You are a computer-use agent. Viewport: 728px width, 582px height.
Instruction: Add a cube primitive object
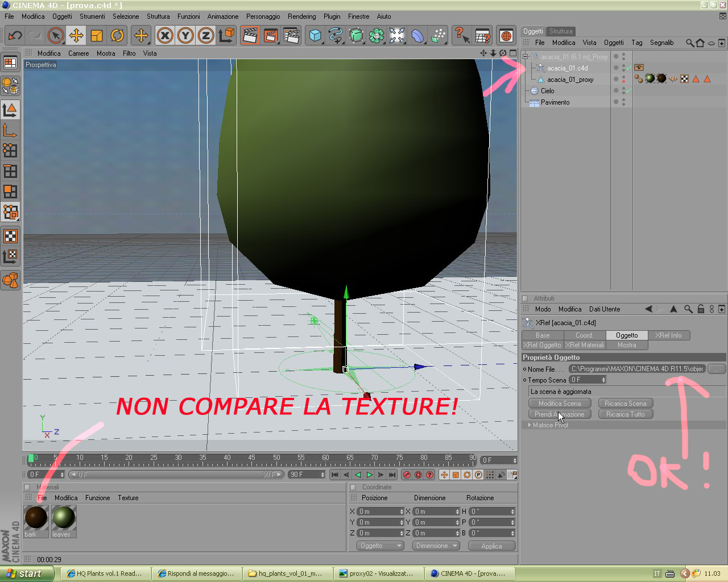[315, 36]
